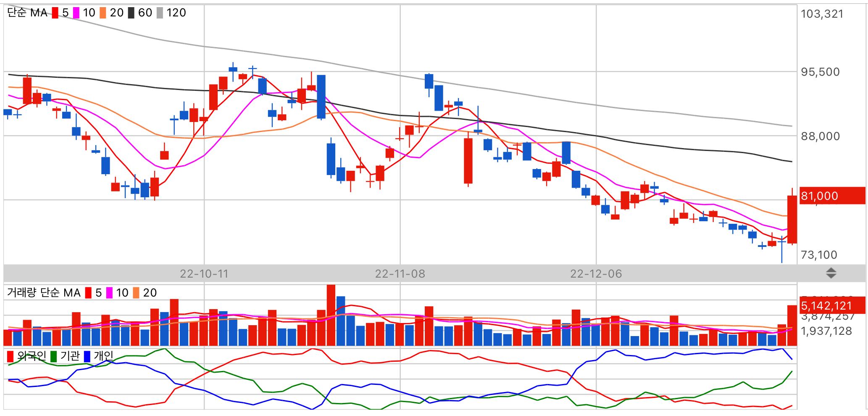The height and width of the screenshot is (416, 868).
Task: Click the 기관 investor label
Action: [70, 356]
